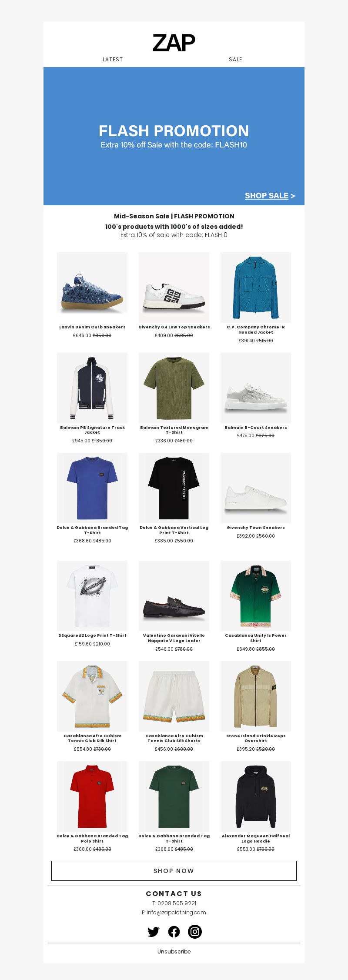
Task: Open the Twitter icon in footer
Action: pos(153,932)
